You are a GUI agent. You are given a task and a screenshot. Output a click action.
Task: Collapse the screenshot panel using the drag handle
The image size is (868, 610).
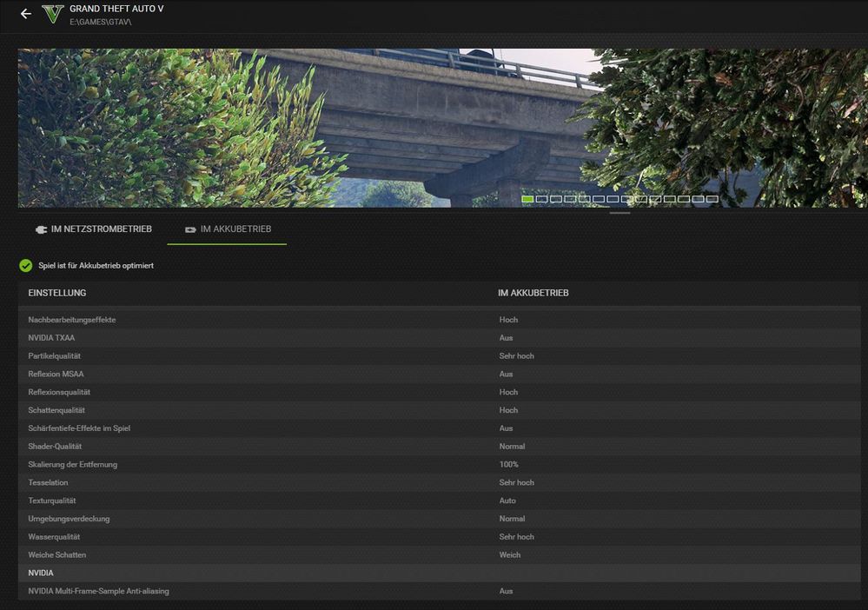[620, 212]
